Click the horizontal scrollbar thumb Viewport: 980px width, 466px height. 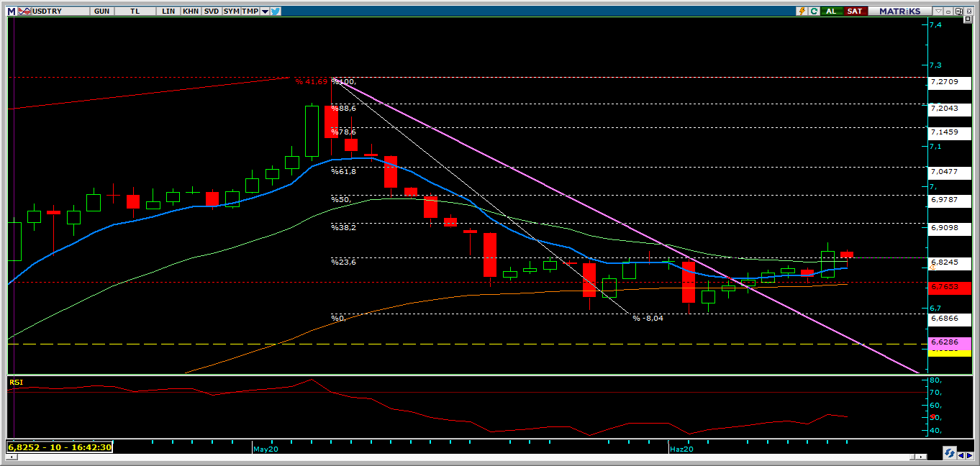pos(912,457)
